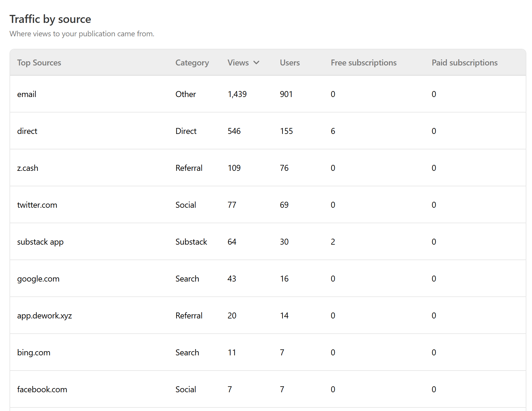Click the 69 users value for twitter.com
The height and width of the screenshot is (411, 532).
point(284,205)
